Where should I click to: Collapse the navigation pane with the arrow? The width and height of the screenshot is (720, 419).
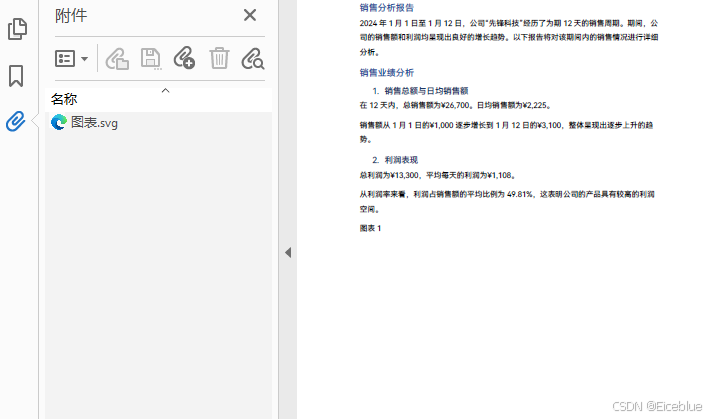(x=288, y=252)
